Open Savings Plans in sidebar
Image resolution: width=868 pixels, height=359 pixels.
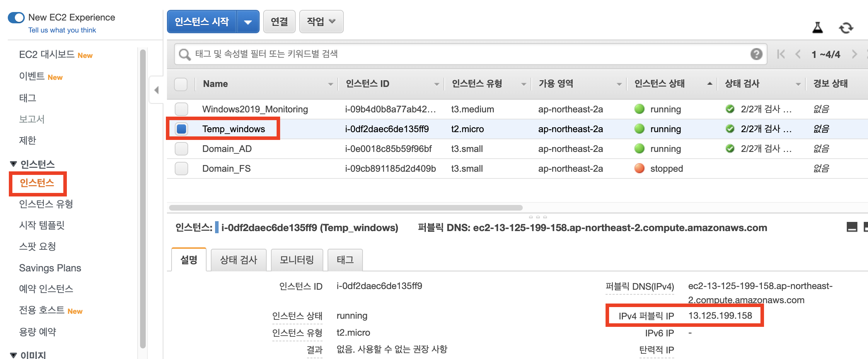coord(50,268)
